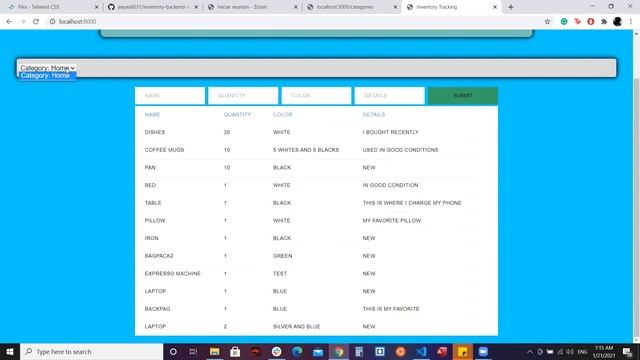Open Microsoft Store from the taskbar
The image size is (640, 360).
pyautogui.click(x=235, y=351)
